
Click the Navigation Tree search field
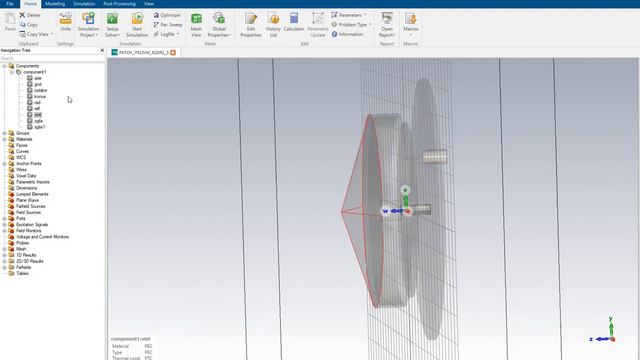[x=52, y=58]
